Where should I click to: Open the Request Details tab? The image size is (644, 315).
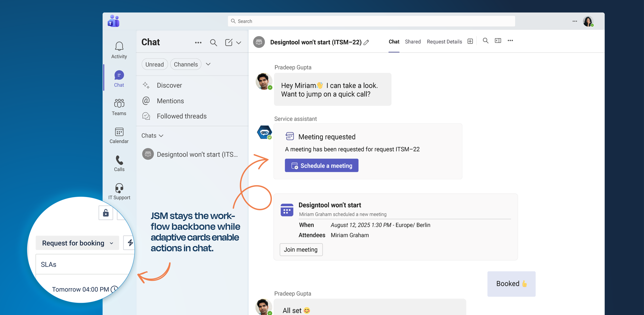point(444,42)
